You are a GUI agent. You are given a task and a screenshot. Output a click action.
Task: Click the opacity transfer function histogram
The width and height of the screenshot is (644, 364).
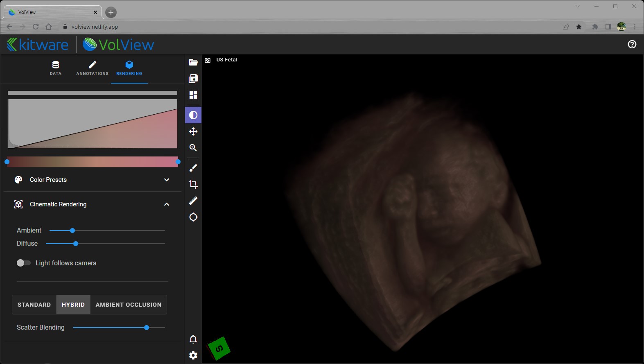tap(93, 123)
